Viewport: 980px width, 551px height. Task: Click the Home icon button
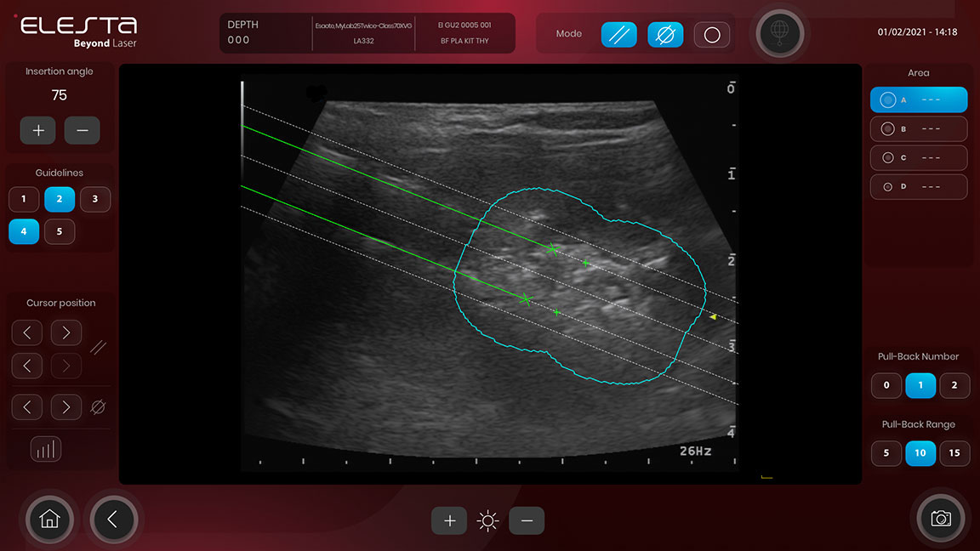pos(49,519)
